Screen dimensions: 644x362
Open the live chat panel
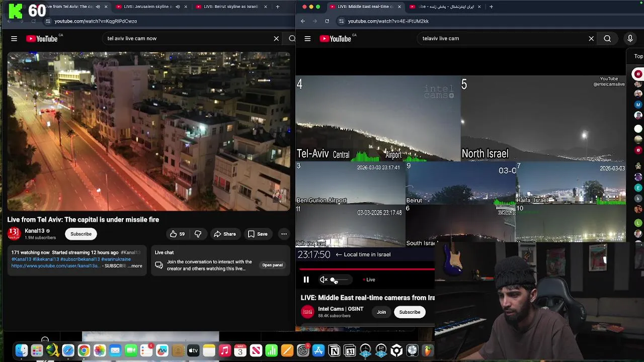tap(272, 265)
